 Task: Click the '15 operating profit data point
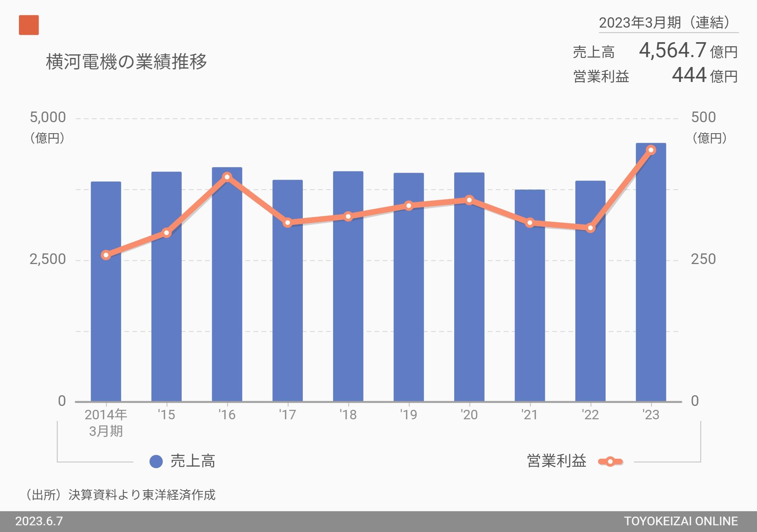pyautogui.click(x=166, y=233)
